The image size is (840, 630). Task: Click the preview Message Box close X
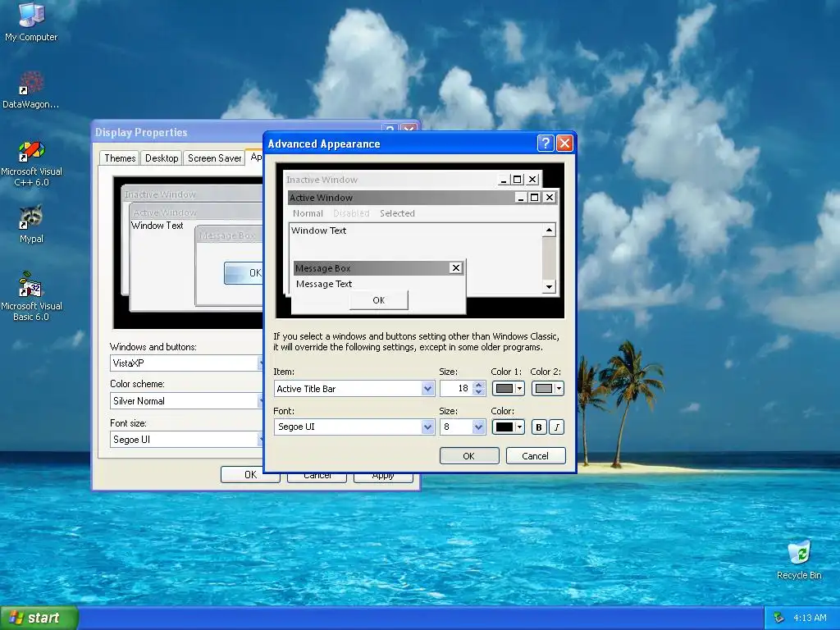[456, 268]
